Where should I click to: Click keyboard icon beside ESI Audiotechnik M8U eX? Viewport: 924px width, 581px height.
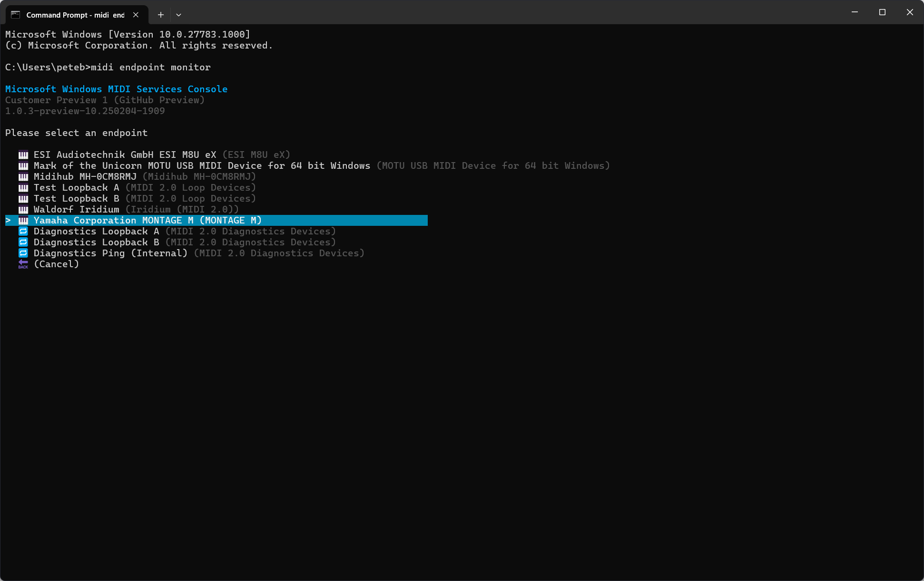[23, 155]
